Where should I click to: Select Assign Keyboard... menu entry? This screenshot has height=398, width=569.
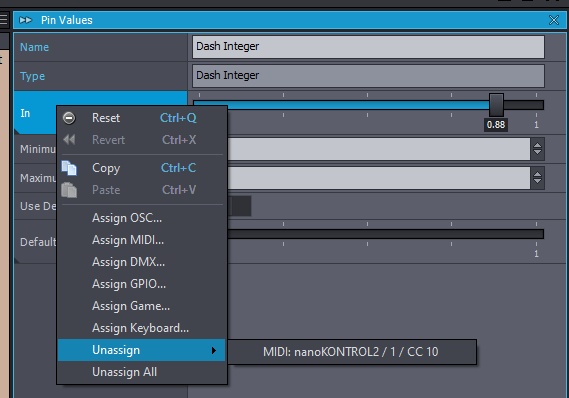(142, 328)
